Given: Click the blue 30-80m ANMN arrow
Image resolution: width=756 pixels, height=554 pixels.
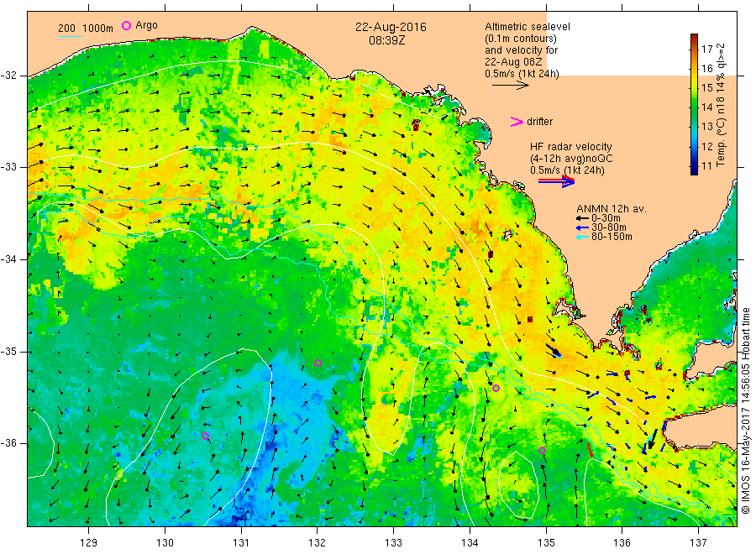Looking at the screenshot, I should coord(583,227).
